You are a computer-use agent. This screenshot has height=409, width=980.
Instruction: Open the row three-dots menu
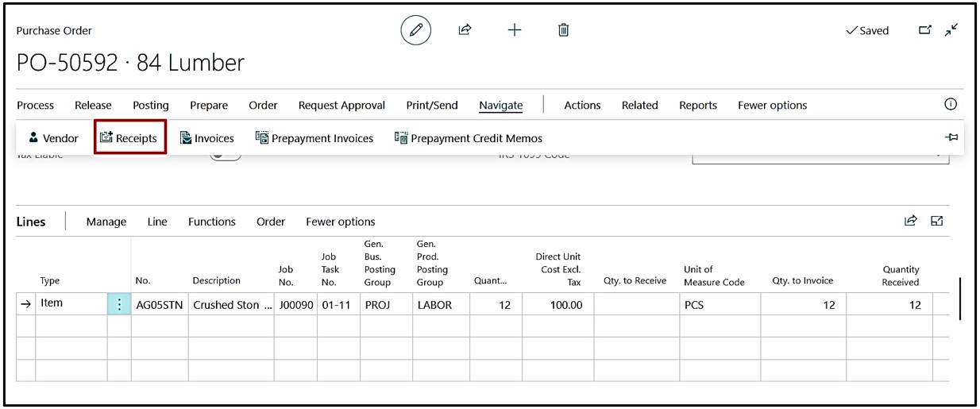coord(119,304)
